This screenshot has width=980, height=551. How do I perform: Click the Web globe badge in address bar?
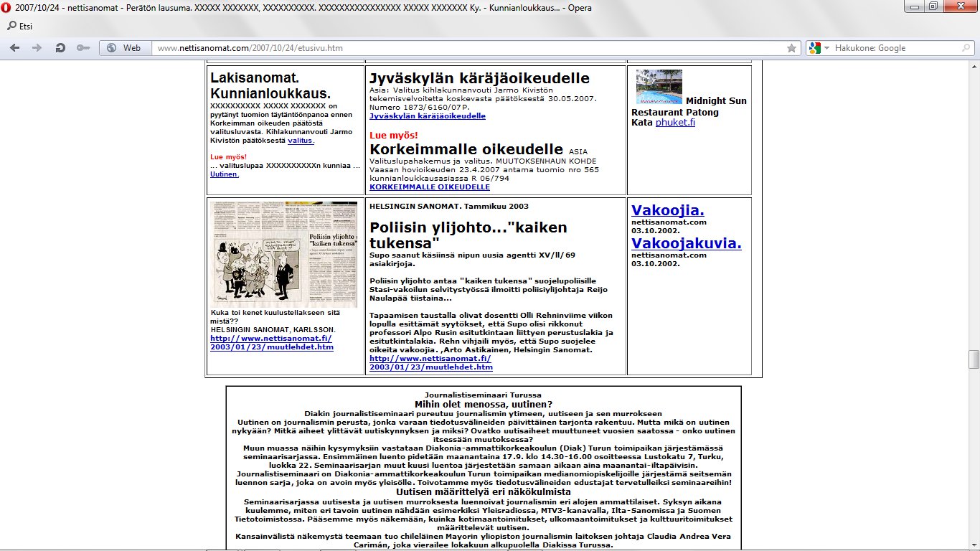[x=123, y=48]
